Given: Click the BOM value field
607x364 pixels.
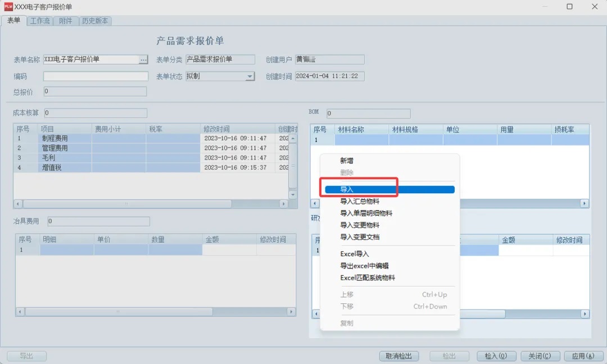Looking at the screenshot, I should (369, 113).
